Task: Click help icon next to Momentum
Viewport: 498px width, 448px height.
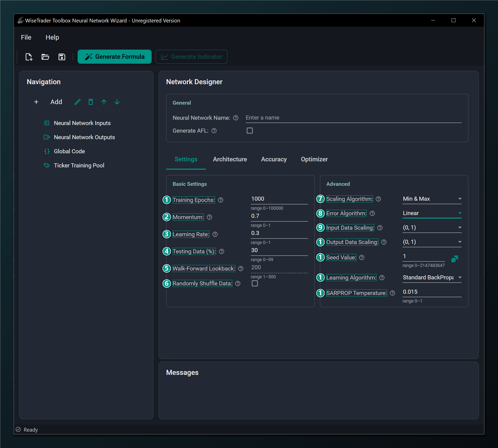Action: pos(209,217)
